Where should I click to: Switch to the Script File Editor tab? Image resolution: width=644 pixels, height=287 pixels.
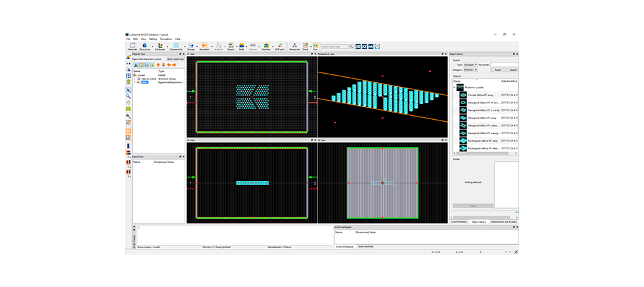[459, 222]
